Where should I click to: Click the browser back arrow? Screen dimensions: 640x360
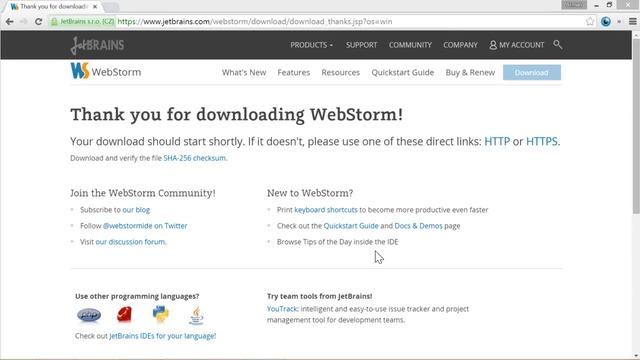coord(9,22)
